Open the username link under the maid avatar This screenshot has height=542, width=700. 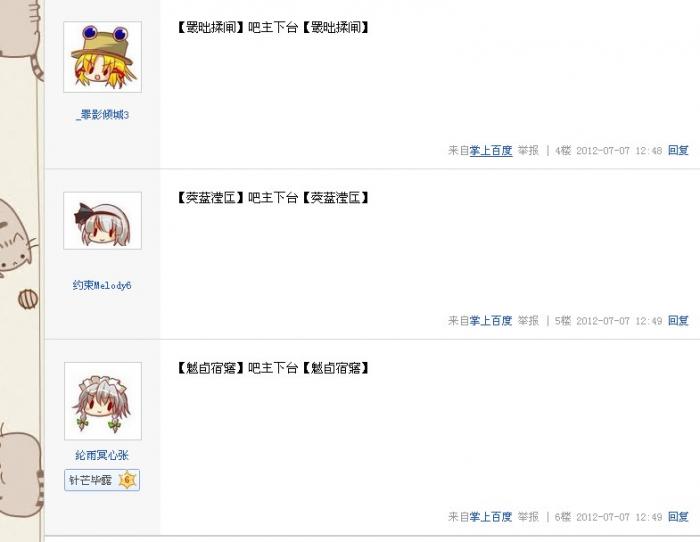[102, 455]
